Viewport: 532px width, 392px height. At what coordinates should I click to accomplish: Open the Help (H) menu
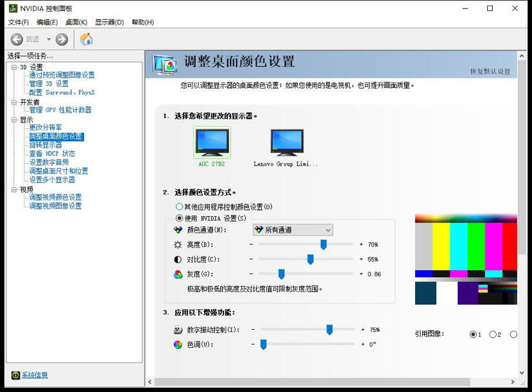click(142, 22)
